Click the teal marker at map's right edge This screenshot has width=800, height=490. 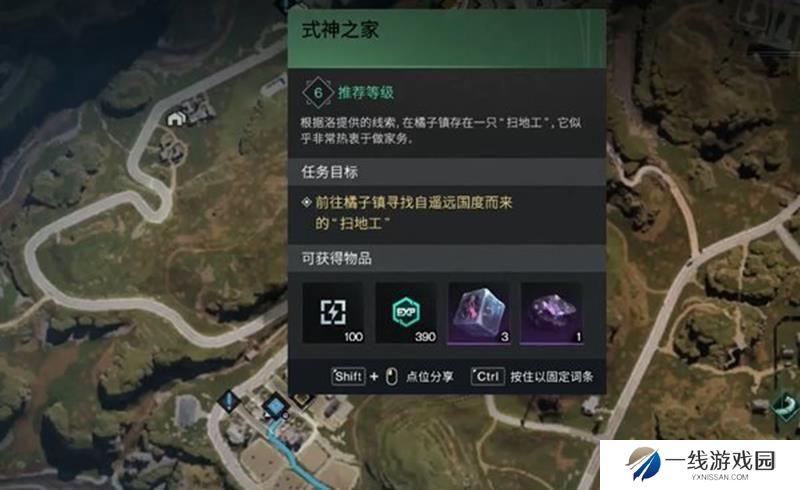pos(786,404)
